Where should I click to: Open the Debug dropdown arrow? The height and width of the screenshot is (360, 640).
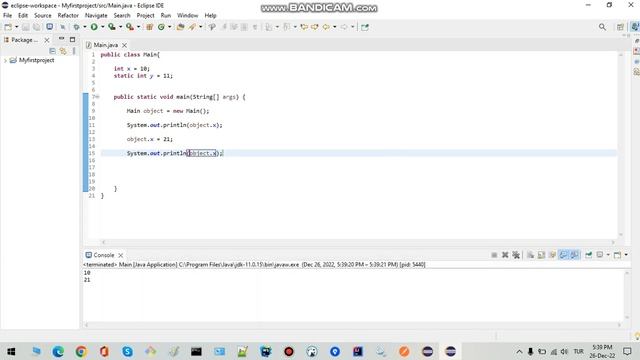84,27
